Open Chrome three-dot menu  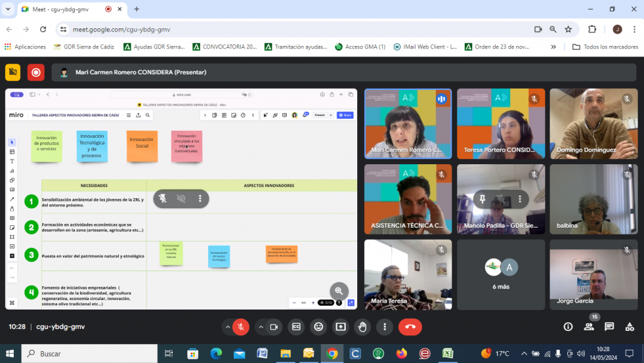(634, 29)
